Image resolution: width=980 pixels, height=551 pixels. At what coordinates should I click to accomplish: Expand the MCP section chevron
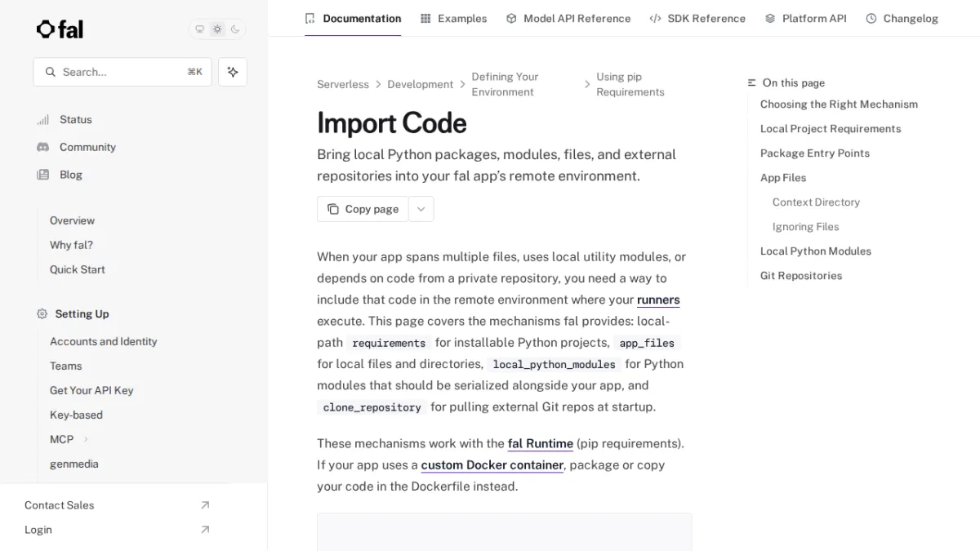click(86, 439)
